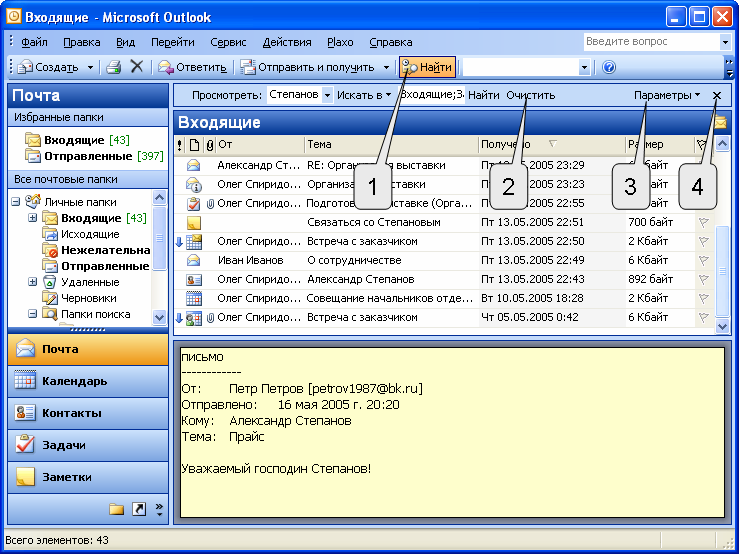Open the Файл menu
Image resolution: width=739 pixels, height=554 pixels.
[x=34, y=42]
